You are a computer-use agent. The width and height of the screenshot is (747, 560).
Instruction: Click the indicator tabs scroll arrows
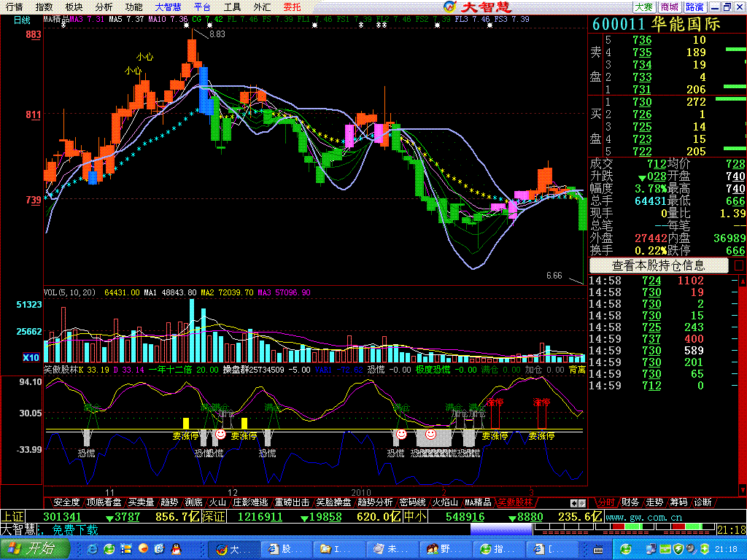pyautogui.click(x=578, y=503)
